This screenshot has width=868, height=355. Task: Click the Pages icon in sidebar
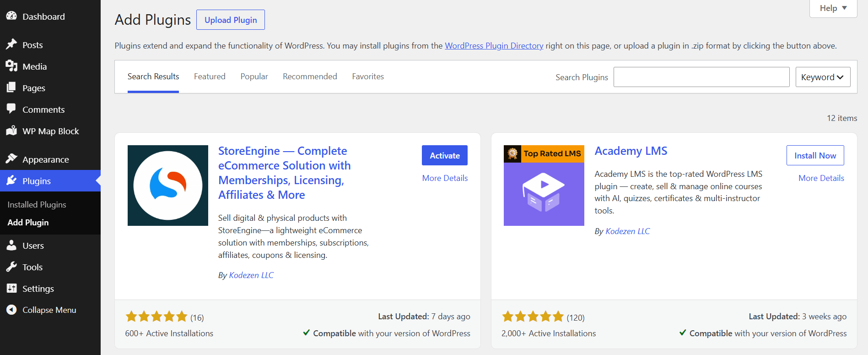coord(11,87)
